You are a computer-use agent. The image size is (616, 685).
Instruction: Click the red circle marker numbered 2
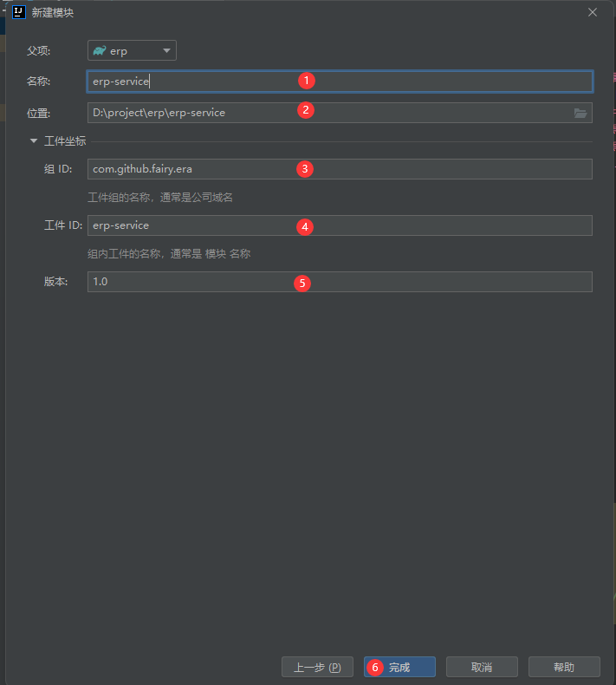pyautogui.click(x=305, y=110)
